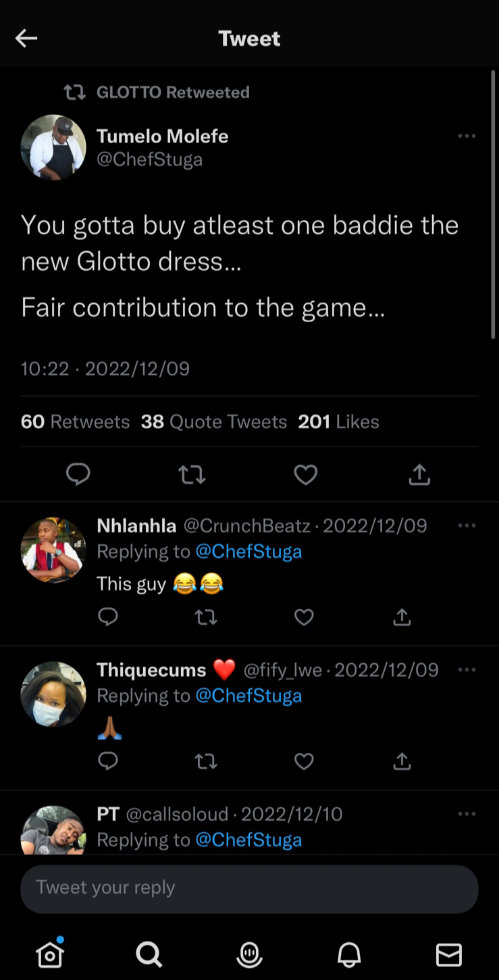This screenshot has height=980, width=499.
Task: Open the Search magnifier tab
Action: click(149, 954)
